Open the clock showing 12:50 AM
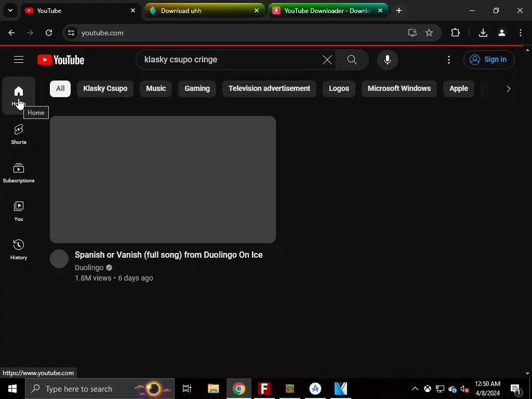This screenshot has width=532, height=399. point(487,389)
